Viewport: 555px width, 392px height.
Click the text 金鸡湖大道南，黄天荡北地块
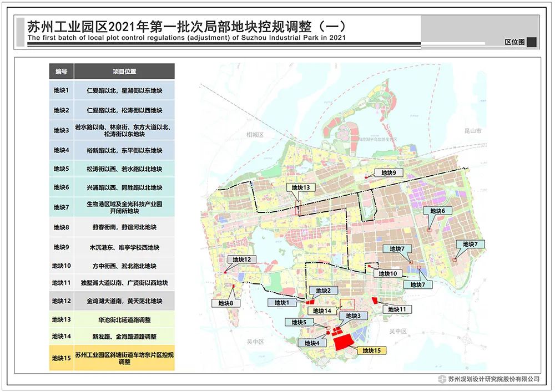pos(124,301)
